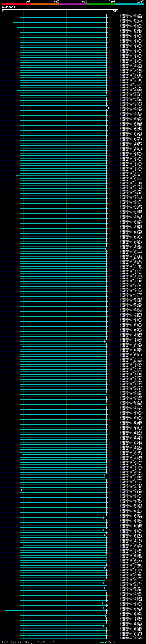Select the UniRef100_A1L0U3 label
Viewport: 146px width, 644px height.
[131, 347]
